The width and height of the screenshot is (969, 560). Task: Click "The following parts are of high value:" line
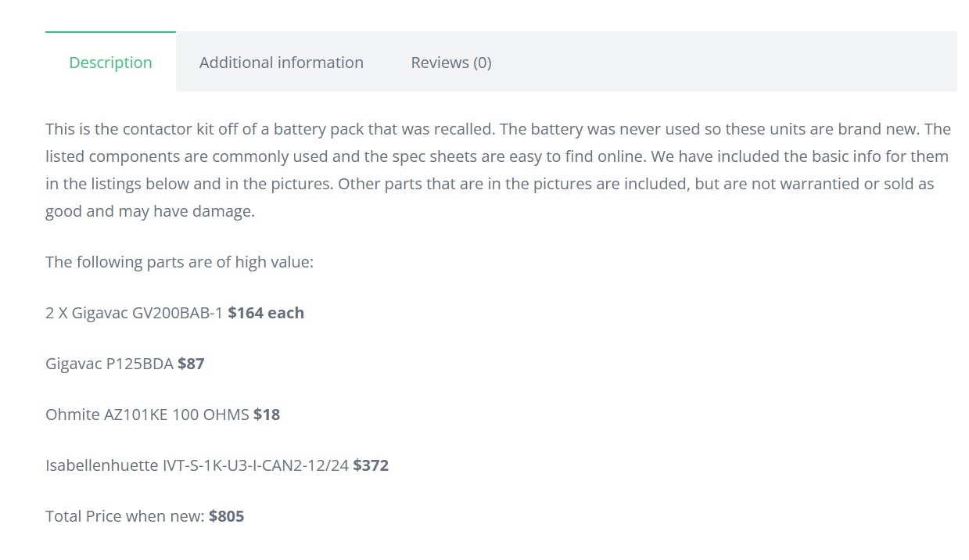point(179,262)
